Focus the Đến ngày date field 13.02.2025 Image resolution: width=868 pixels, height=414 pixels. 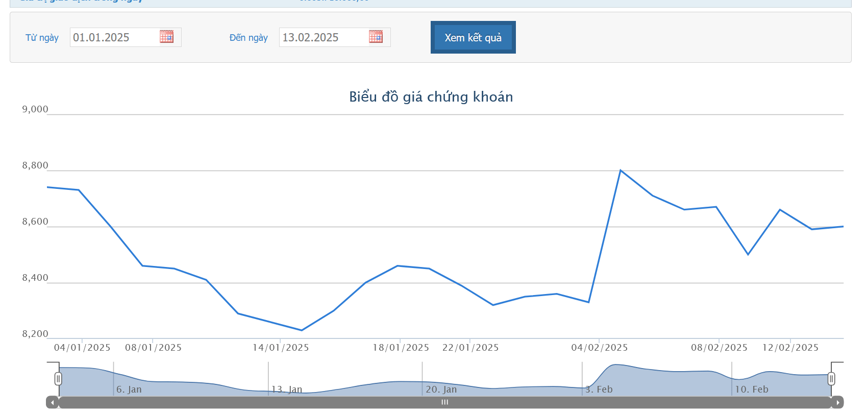click(323, 37)
